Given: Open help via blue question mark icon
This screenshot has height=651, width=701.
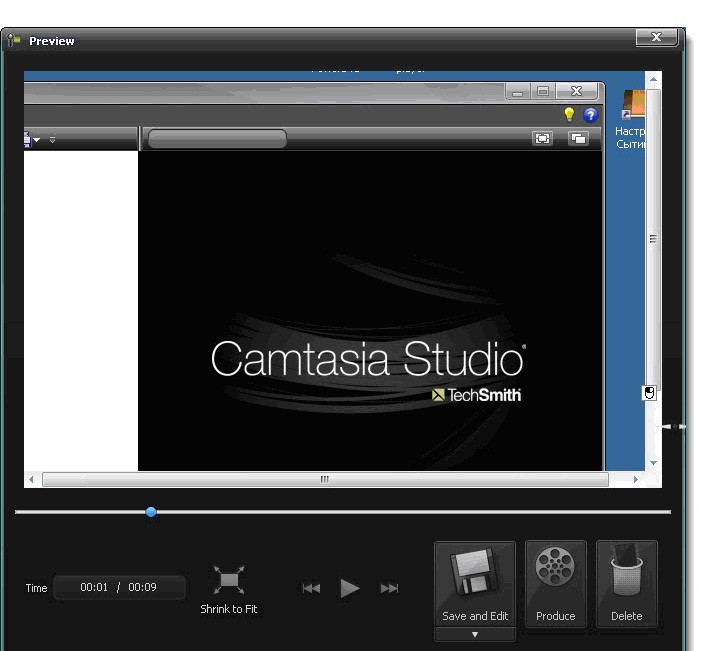Looking at the screenshot, I should [591, 115].
